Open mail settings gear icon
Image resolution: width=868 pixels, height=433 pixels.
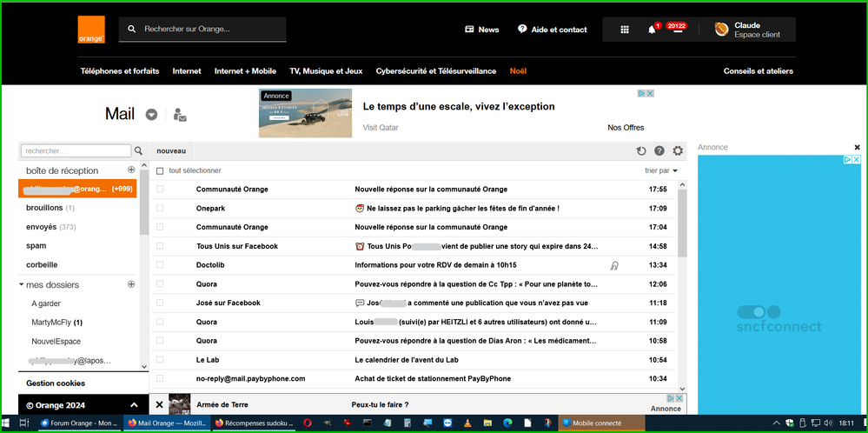pyautogui.click(x=678, y=151)
